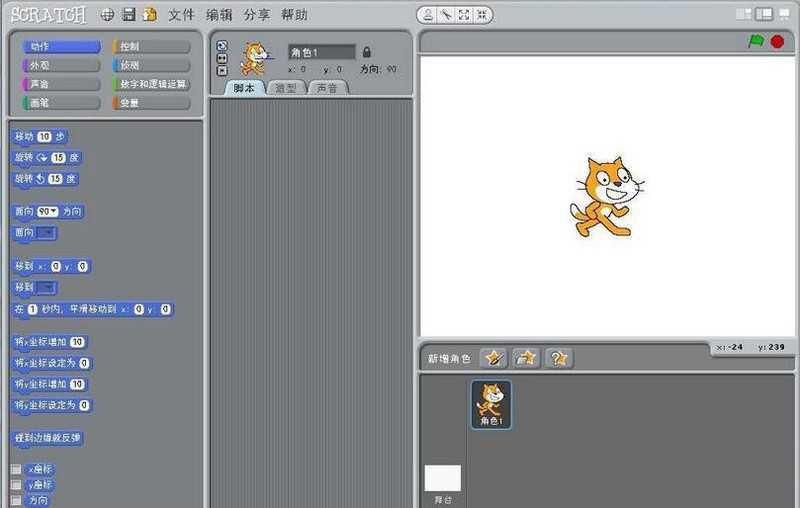Switch to the 造型 tab
The height and width of the screenshot is (508, 800).
[286, 88]
